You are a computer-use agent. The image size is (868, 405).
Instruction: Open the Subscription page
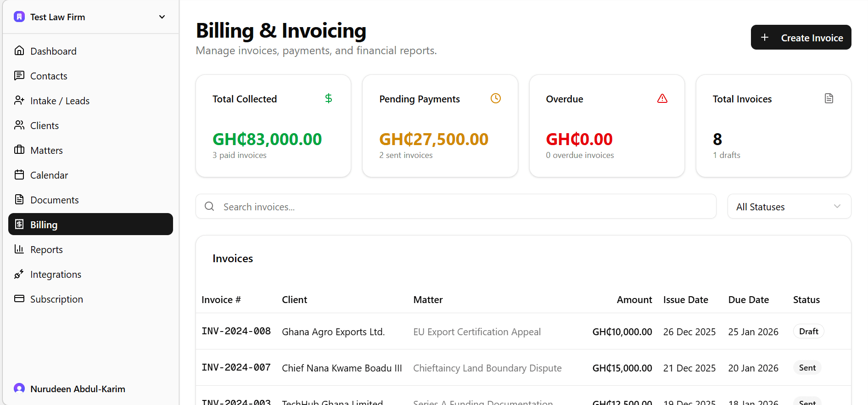click(56, 298)
